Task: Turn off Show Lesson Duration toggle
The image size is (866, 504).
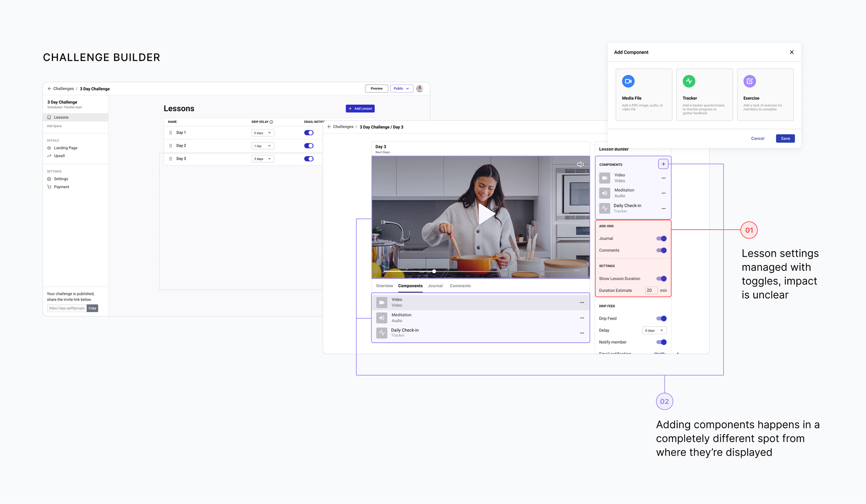Action: [661, 279]
